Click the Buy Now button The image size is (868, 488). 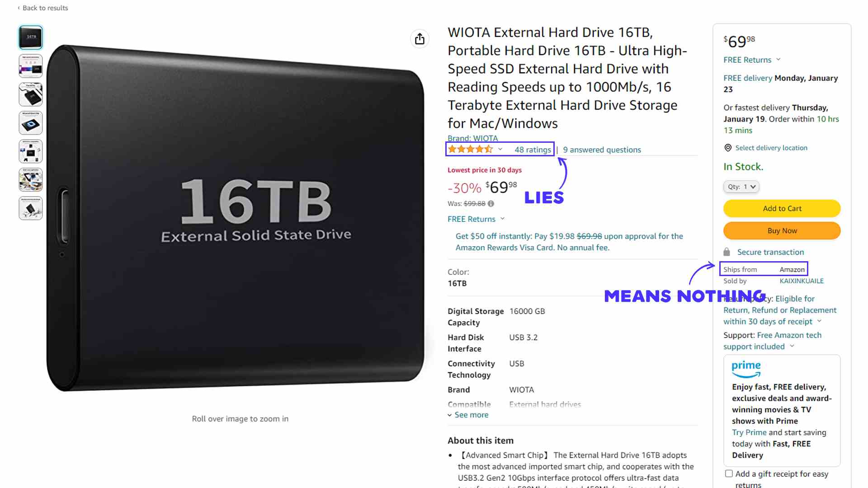pyautogui.click(x=782, y=230)
